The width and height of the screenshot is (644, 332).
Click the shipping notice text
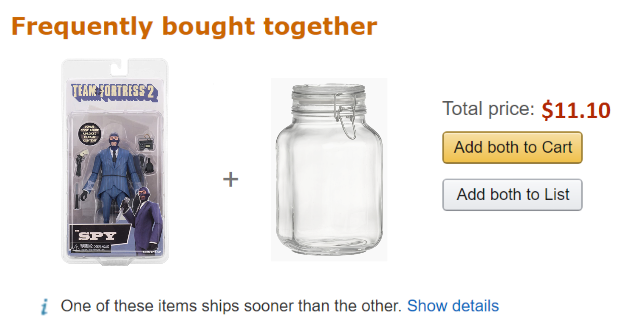click(231, 306)
